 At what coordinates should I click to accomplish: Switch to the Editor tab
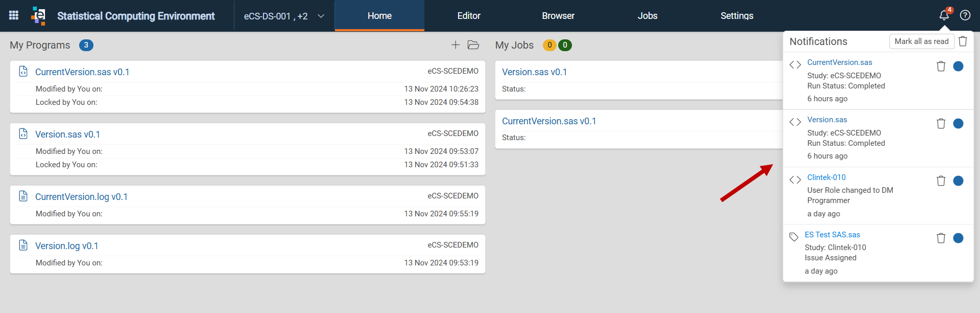pos(469,16)
